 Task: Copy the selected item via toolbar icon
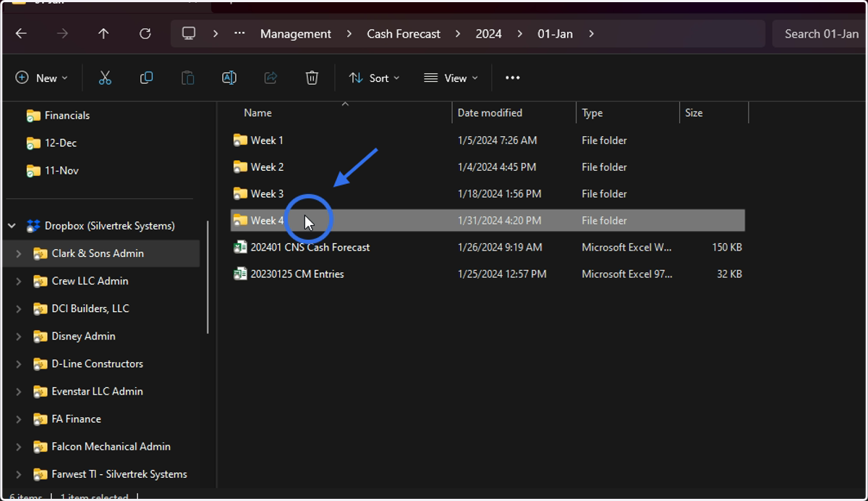pyautogui.click(x=146, y=77)
